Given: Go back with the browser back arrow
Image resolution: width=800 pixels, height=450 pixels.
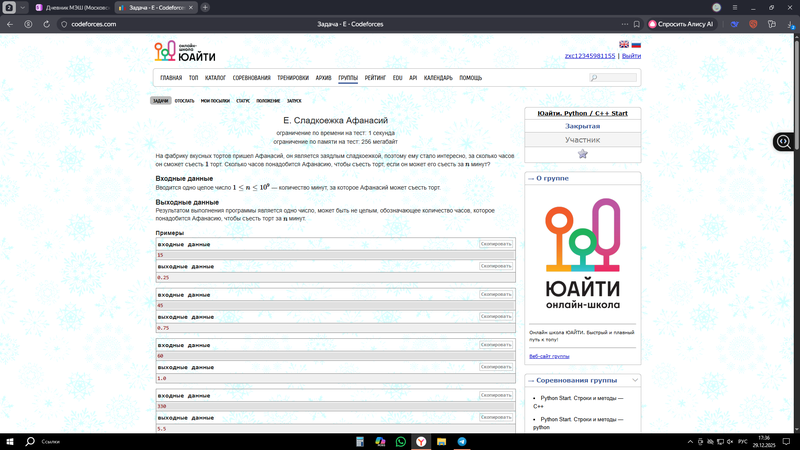Looking at the screenshot, I should point(11,24).
